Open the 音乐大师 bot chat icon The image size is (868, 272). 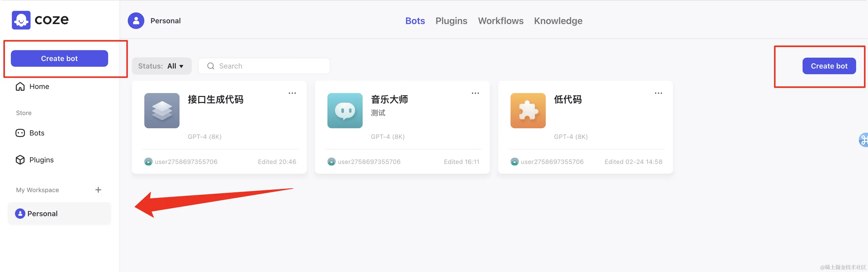[345, 110]
